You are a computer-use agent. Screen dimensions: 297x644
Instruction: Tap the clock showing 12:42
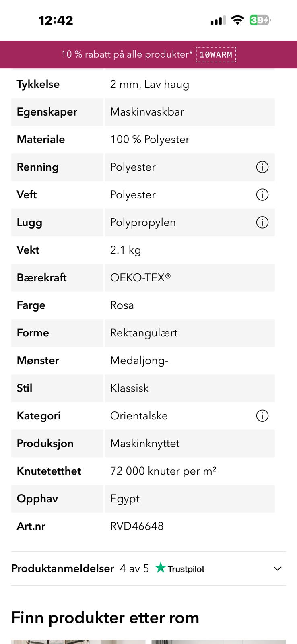point(56,20)
